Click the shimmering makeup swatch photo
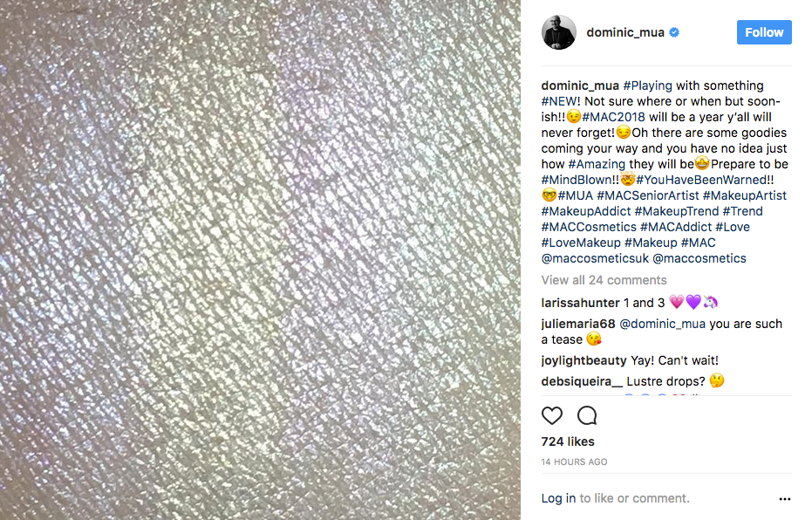This screenshot has height=520, width=812. (x=260, y=260)
